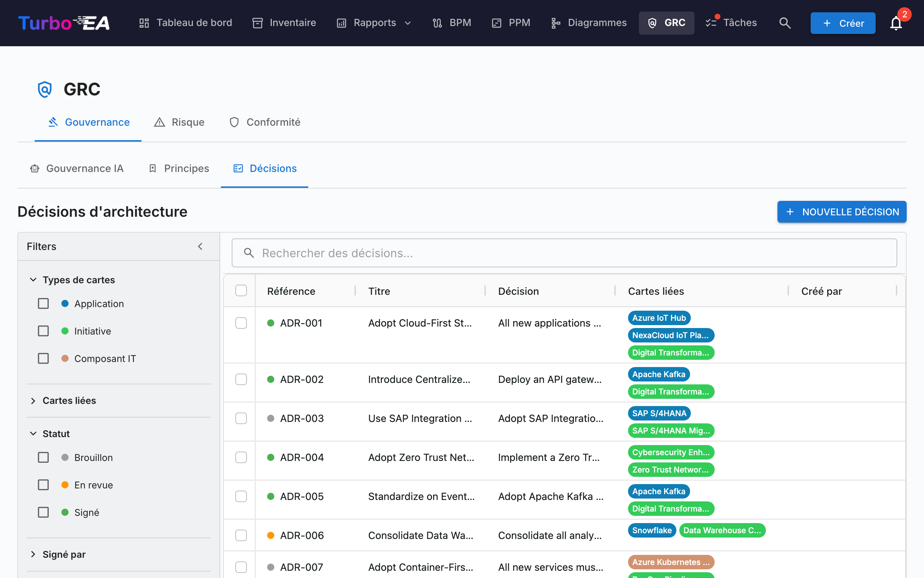Click the green status dot of ADR-002
The width and height of the screenshot is (924, 578).
tap(271, 379)
